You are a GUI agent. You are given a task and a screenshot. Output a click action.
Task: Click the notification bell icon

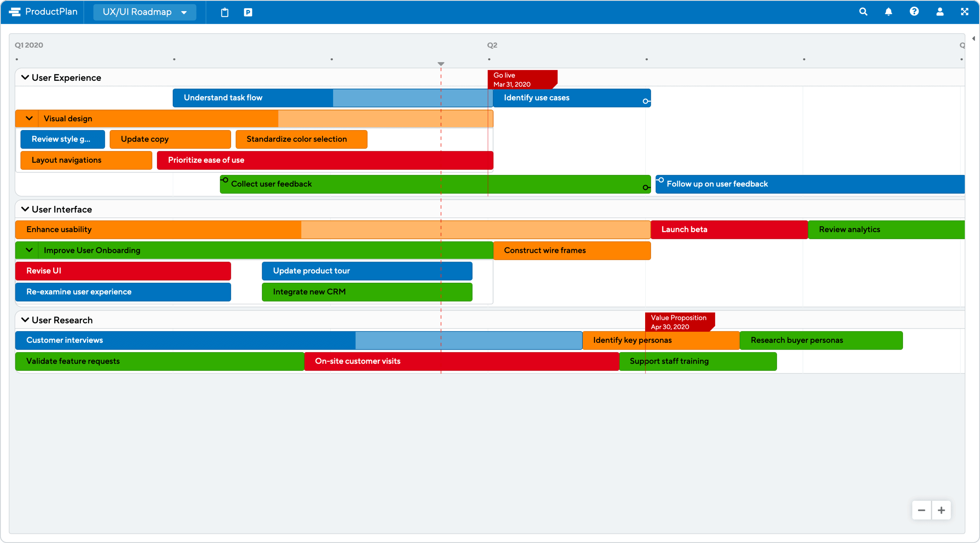(887, 11)
